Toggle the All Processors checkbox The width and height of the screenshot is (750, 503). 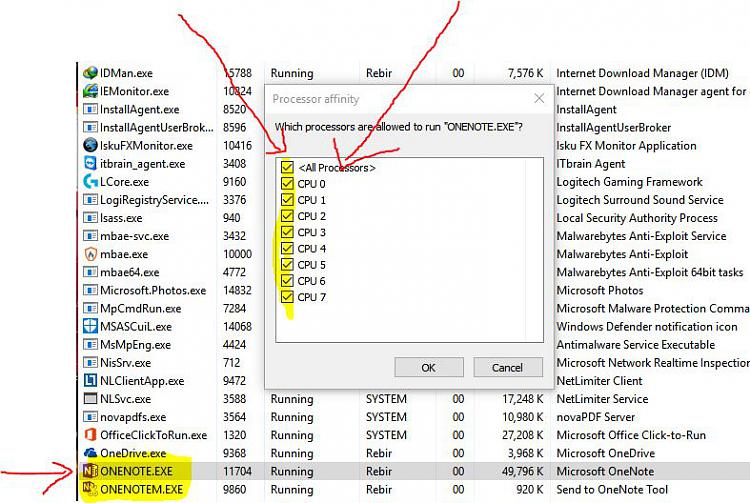[x=287, y=167]
